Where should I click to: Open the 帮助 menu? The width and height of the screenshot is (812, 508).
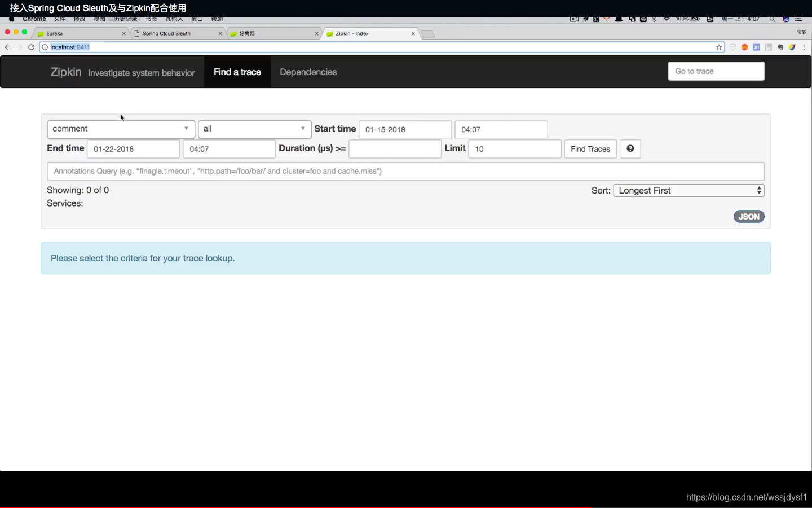point(217,19)
